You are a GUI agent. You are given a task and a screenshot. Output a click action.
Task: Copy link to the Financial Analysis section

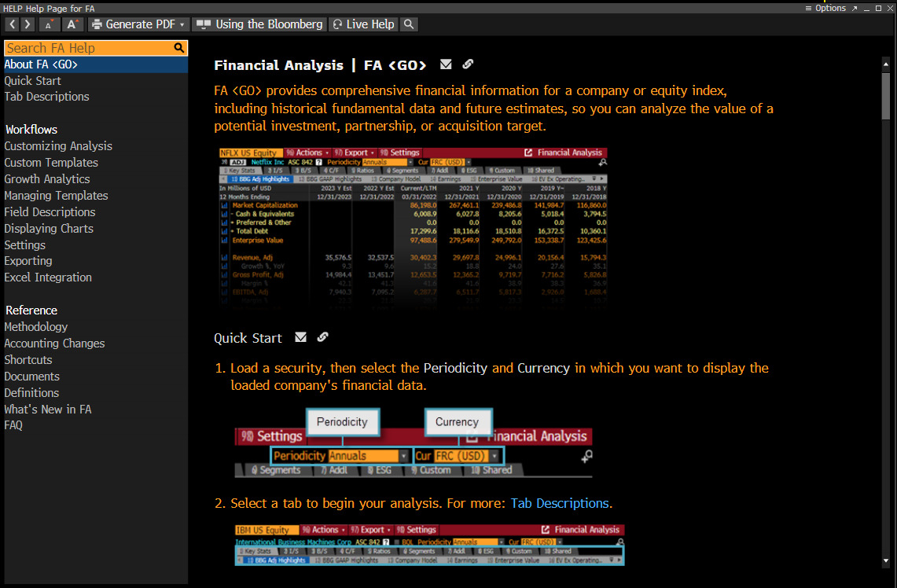468,64
